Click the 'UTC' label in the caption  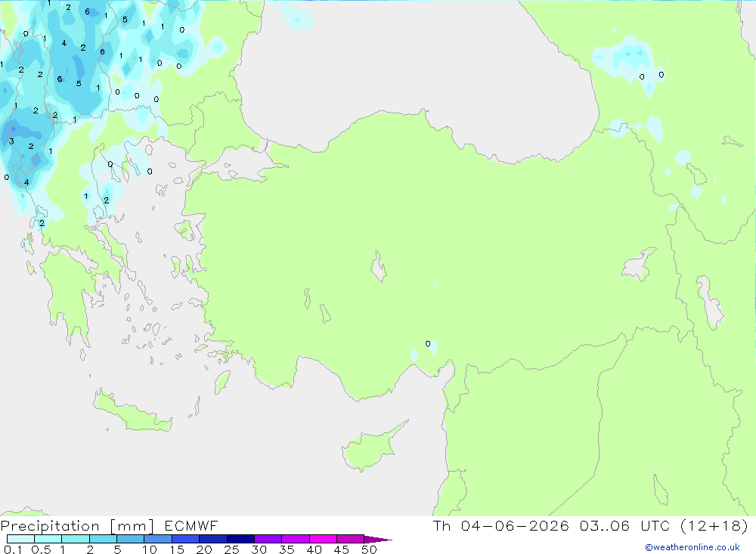655,525
